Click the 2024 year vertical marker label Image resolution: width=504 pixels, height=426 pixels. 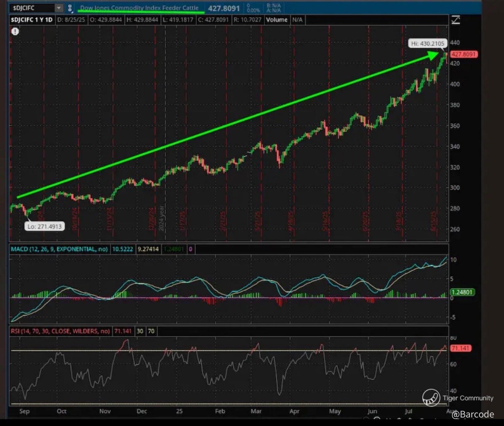(x=162, y=219)
